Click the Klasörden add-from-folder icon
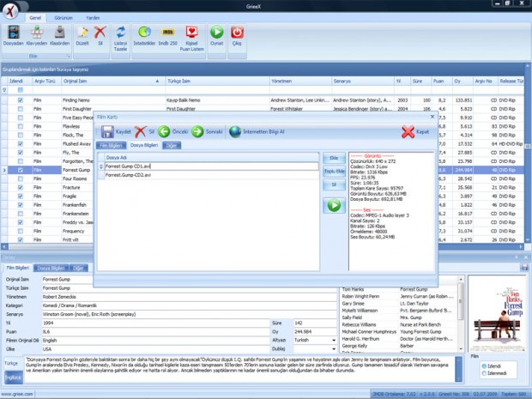This screenshot has height=399, width=532. click(x=60, y=33)
